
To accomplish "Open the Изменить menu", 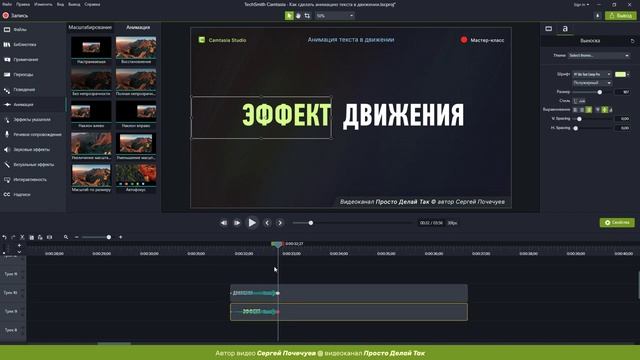I will [x=43, y=4].
